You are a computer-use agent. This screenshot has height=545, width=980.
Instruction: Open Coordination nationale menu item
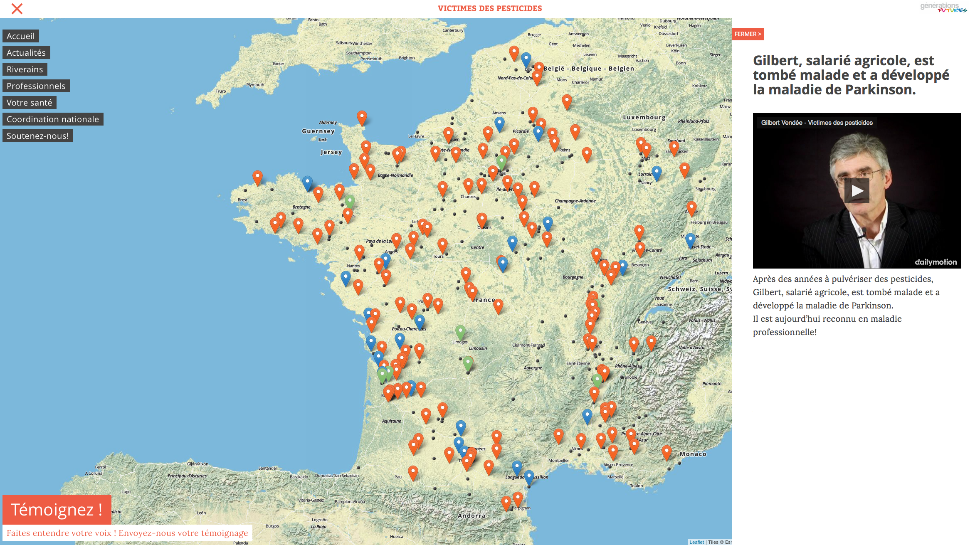coord(53,119)
